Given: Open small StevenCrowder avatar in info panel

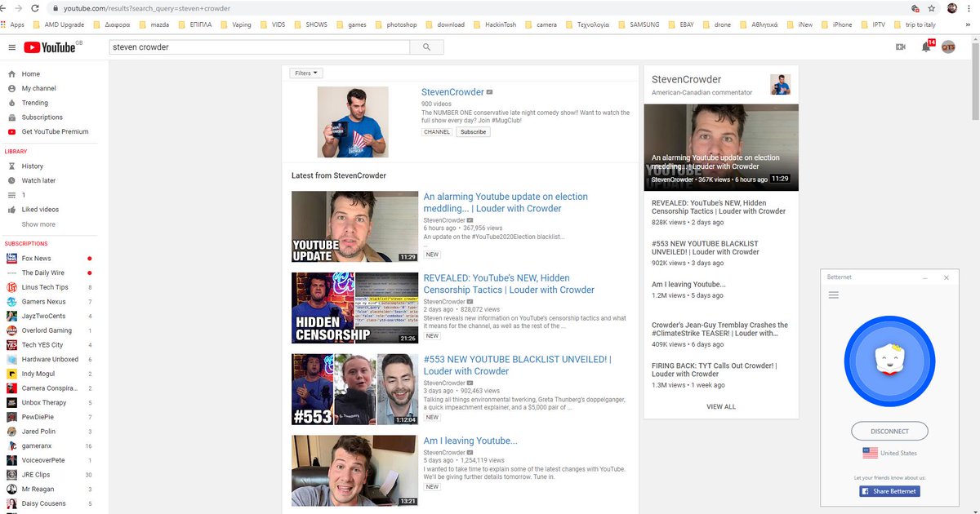Looking at the screenshot, I should click(780, 85).
